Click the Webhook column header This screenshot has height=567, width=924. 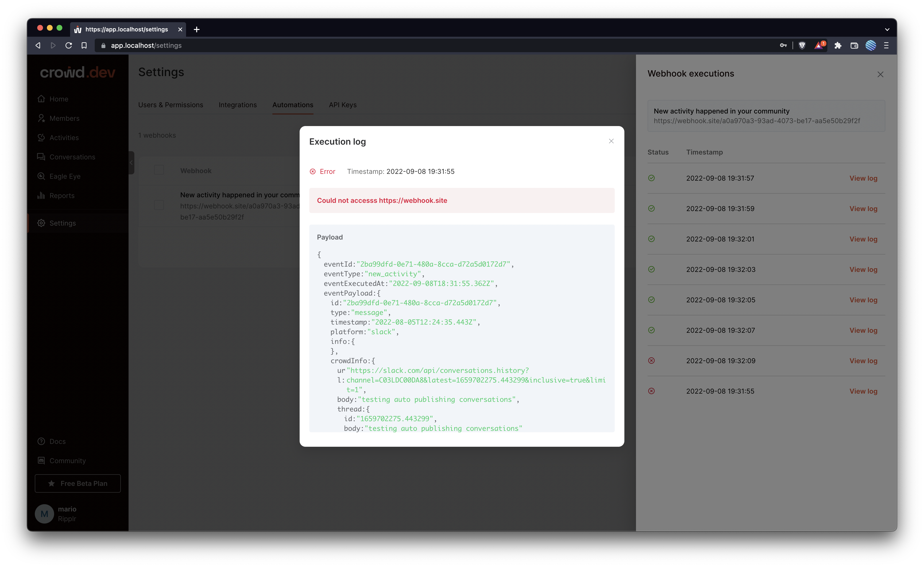(196, 171)
